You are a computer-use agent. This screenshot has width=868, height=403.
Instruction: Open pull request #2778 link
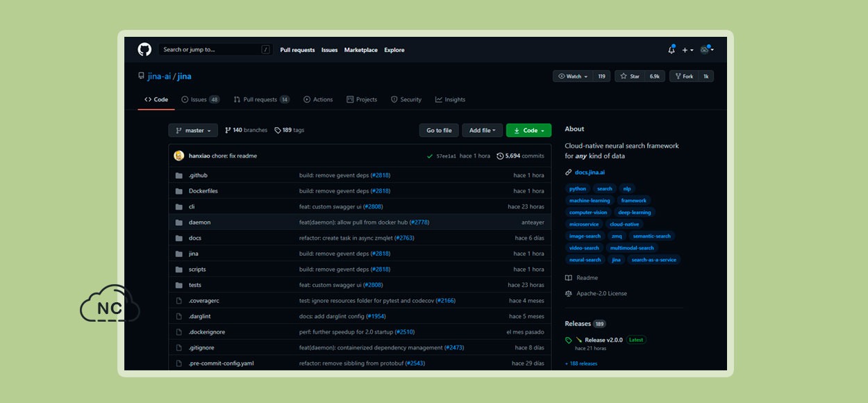419,222
